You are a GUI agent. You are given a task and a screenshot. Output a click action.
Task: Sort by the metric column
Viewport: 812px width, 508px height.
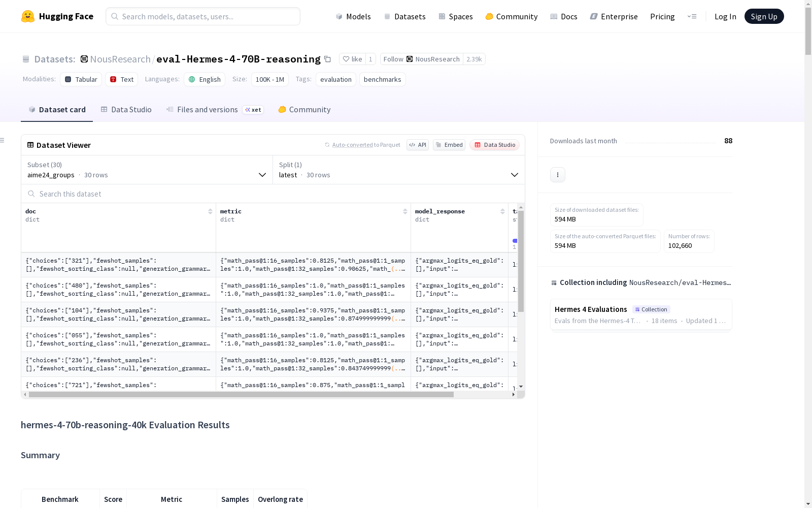pyautogui.click(x=405, y=211)
